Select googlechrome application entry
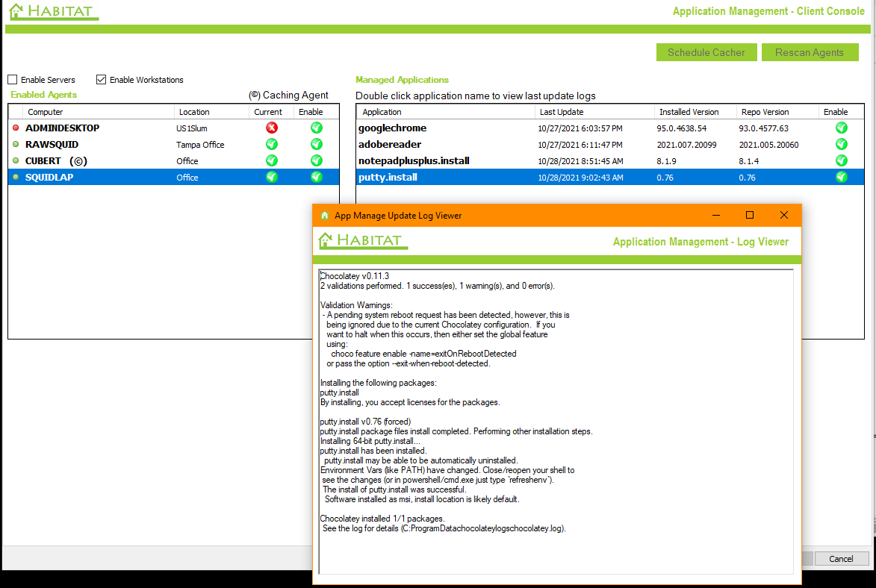 [393, 128]
